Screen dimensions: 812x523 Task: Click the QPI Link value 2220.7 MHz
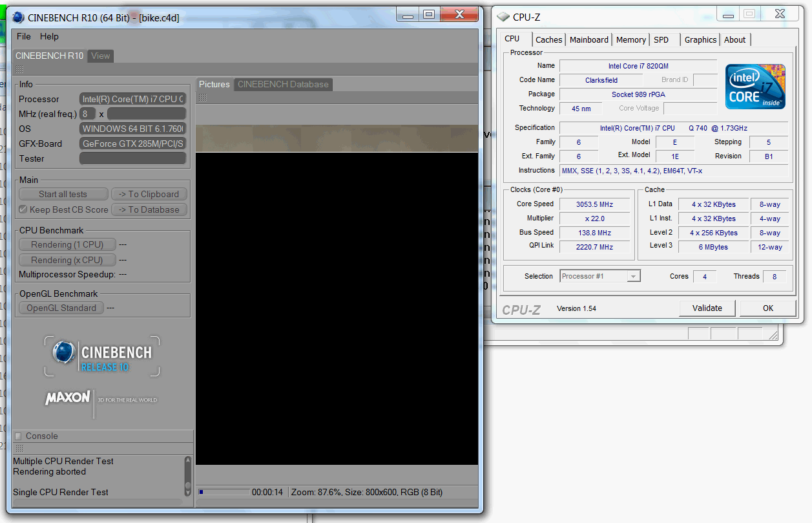click(x=595, y=247)
